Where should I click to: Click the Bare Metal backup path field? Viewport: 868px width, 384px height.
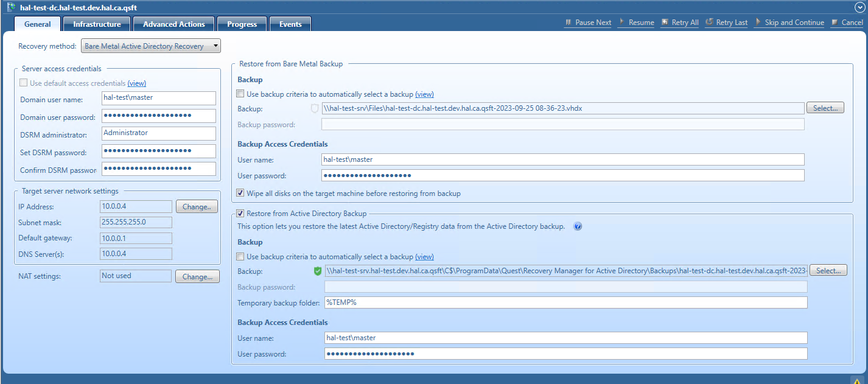tap(563, 108)
